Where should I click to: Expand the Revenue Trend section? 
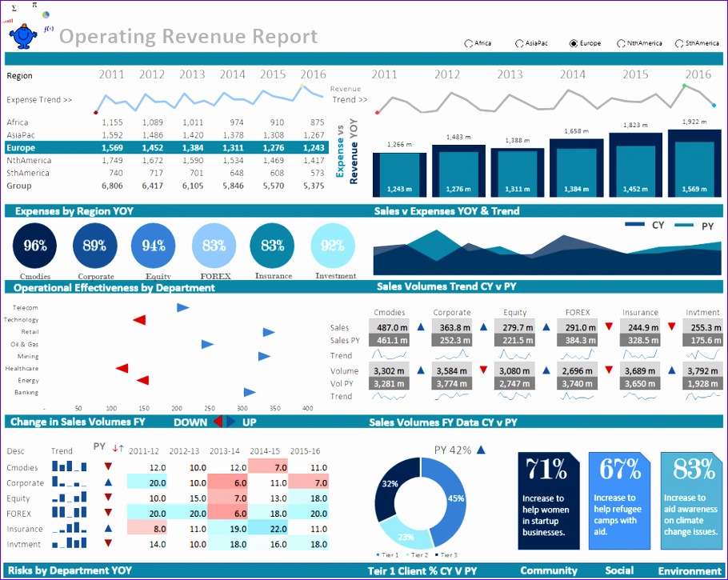pos(350,94)
